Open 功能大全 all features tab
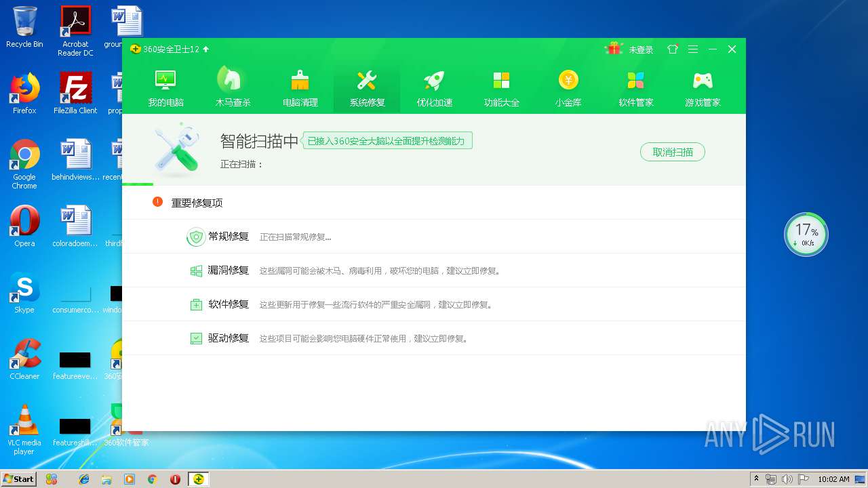The height and width of the screenshot is (488, 868). [501, 87]
